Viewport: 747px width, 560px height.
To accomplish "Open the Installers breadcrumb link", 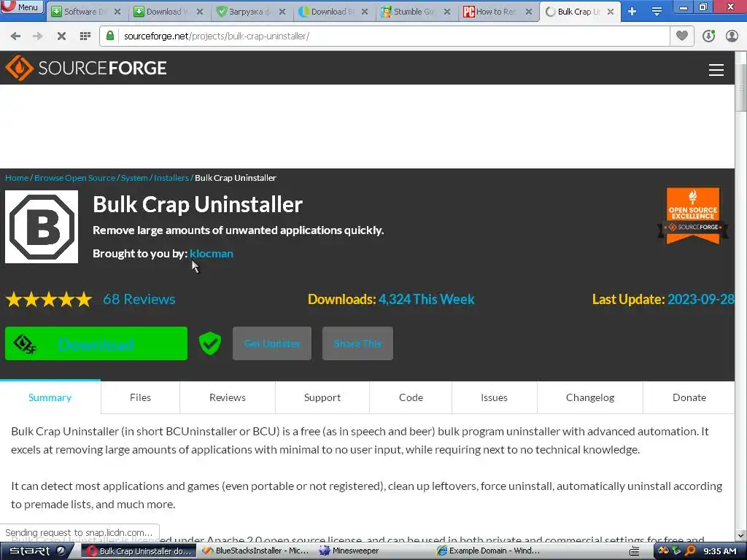I will pyautogui.click(x=171, y=178).
